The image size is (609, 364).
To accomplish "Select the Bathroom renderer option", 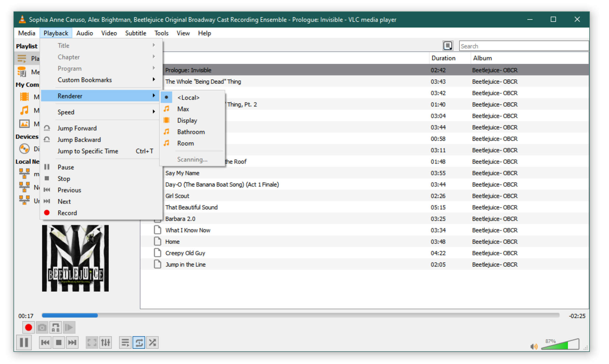I will (191, 132).
